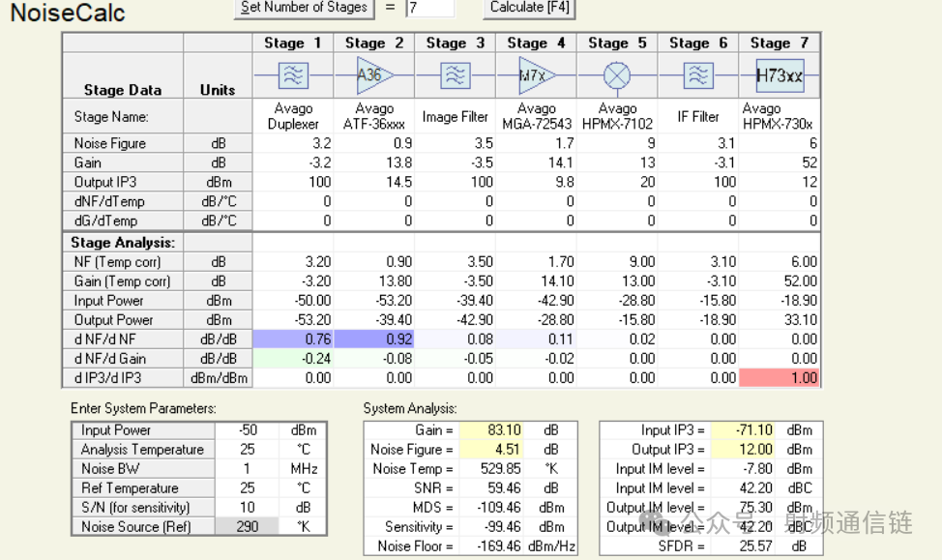Screen dimensions: 942x560
Task: Click the Analysis Temperature field showing 25
Action: (x=247, y=450)
